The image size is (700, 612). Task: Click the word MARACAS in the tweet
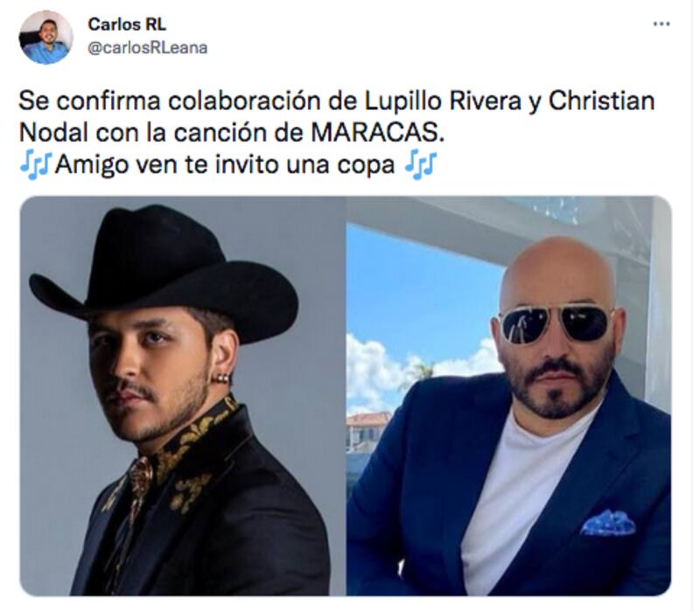coord(374,133)
